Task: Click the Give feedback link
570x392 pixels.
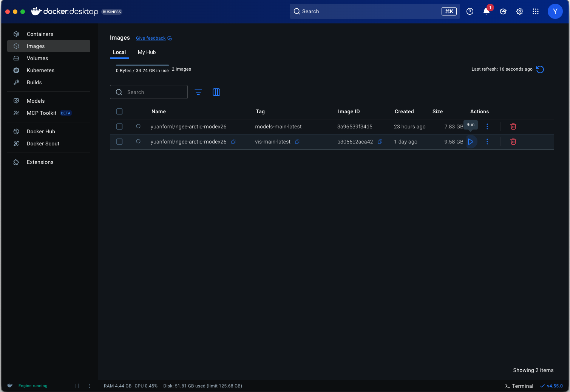Action: click(x=151, y=38)
